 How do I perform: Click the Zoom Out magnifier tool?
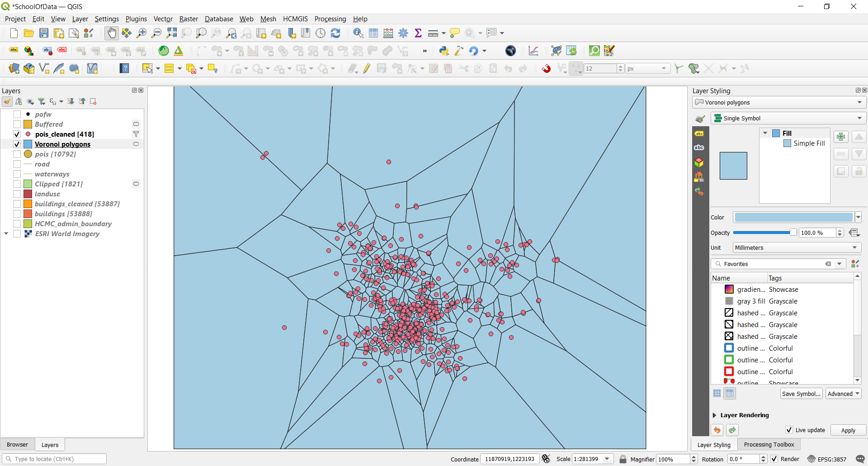156,33
